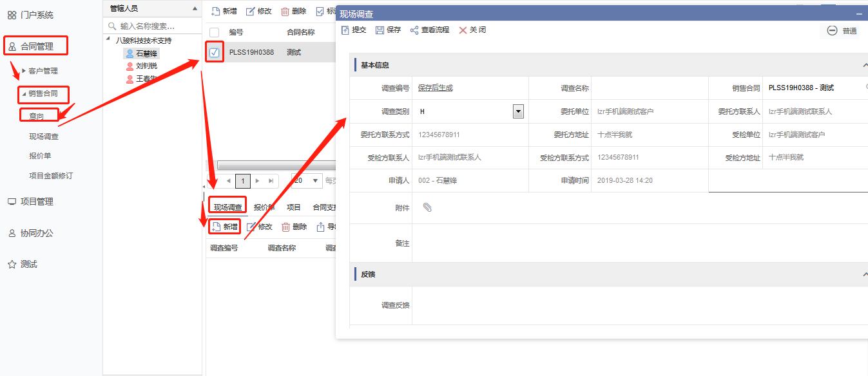
Task: Click the 保存后生成 link
Action: [435, 88]
